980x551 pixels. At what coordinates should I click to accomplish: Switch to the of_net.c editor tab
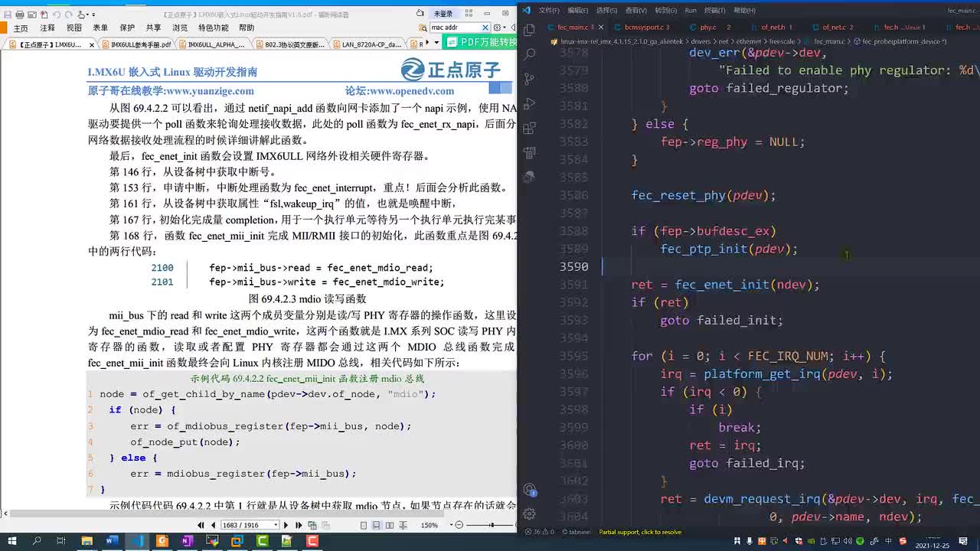(834, 27)
